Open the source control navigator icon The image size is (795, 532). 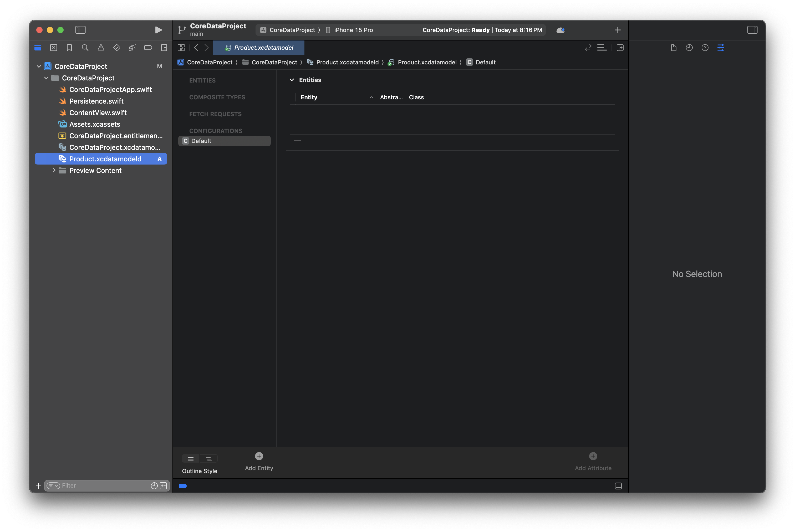pyautogui.click(x=54, y=48)
